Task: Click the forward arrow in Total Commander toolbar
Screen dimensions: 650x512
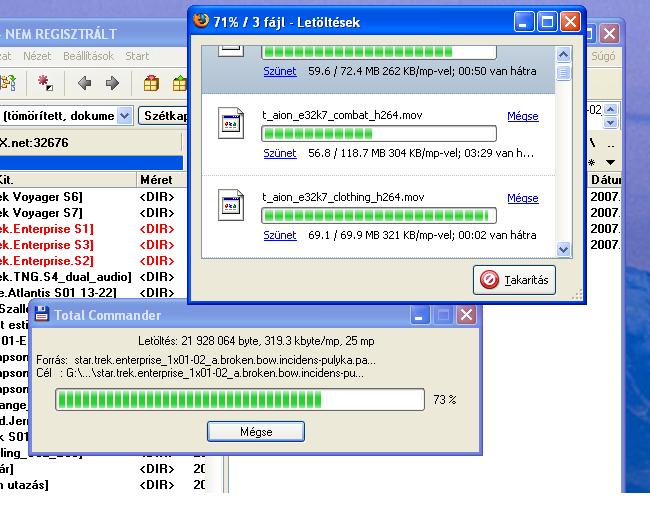Action: coord(112,84)
